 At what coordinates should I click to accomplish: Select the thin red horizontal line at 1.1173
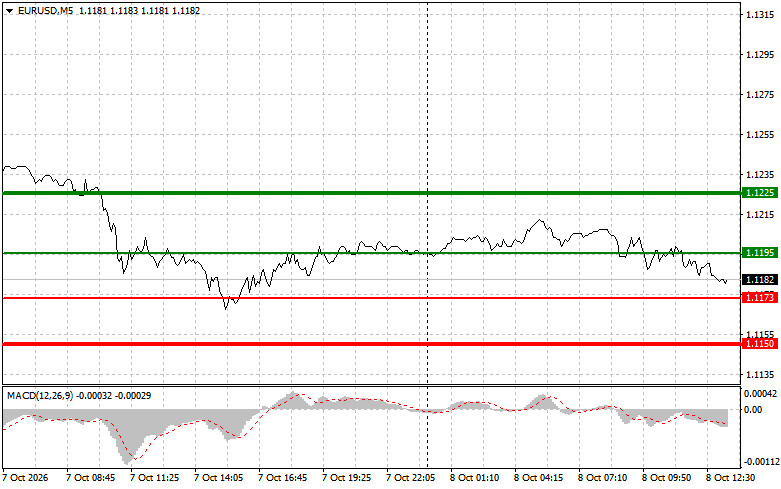tap(372, 298)
